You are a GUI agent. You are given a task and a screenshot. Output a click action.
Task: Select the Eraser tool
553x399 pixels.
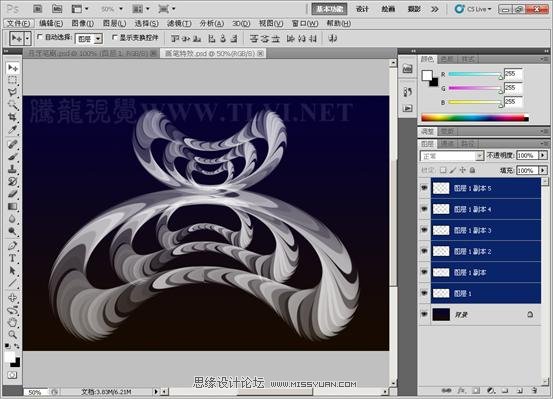point(13,194)
